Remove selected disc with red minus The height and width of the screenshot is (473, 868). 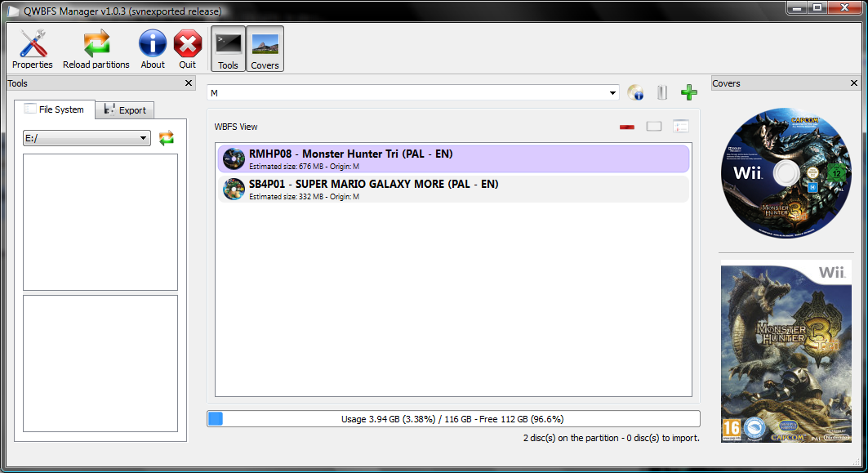(626, 127)
